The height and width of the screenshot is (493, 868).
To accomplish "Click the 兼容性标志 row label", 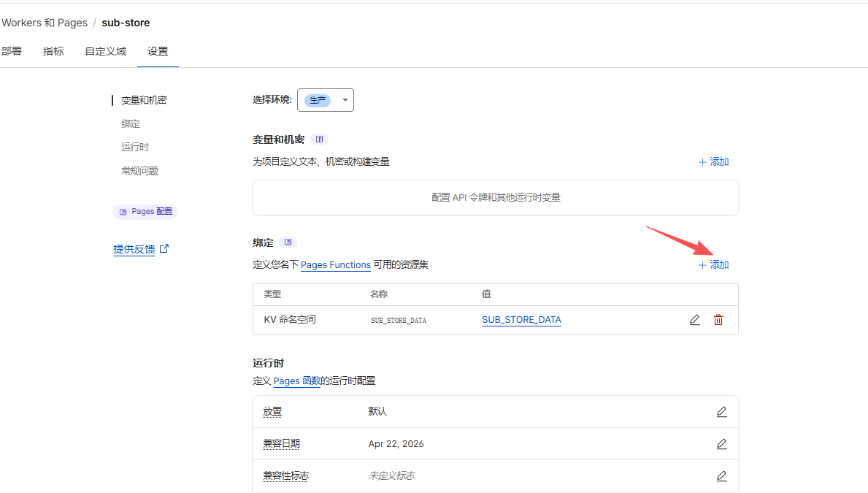I will click(x=285, y=475).
